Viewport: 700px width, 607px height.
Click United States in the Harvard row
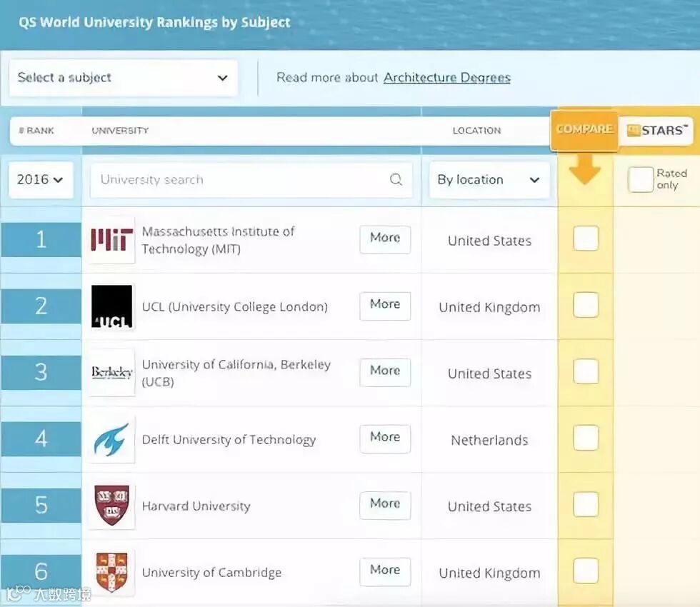(x=489, y=506)
